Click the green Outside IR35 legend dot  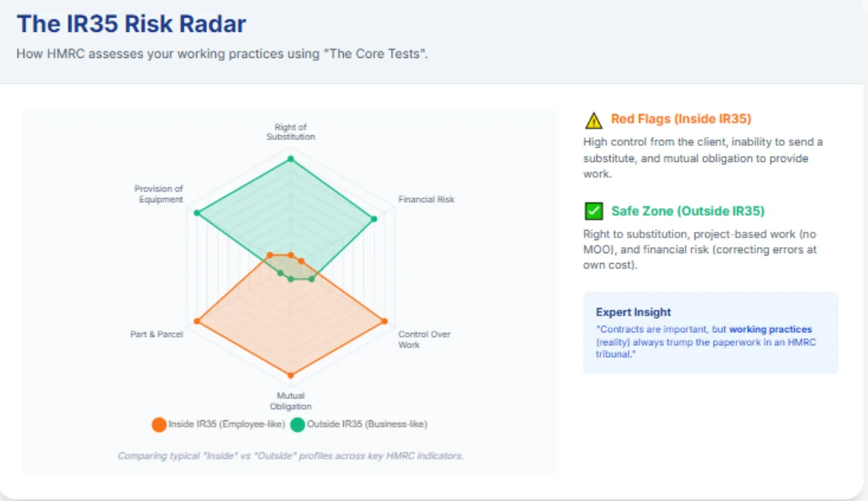click(x=297, y=425)
